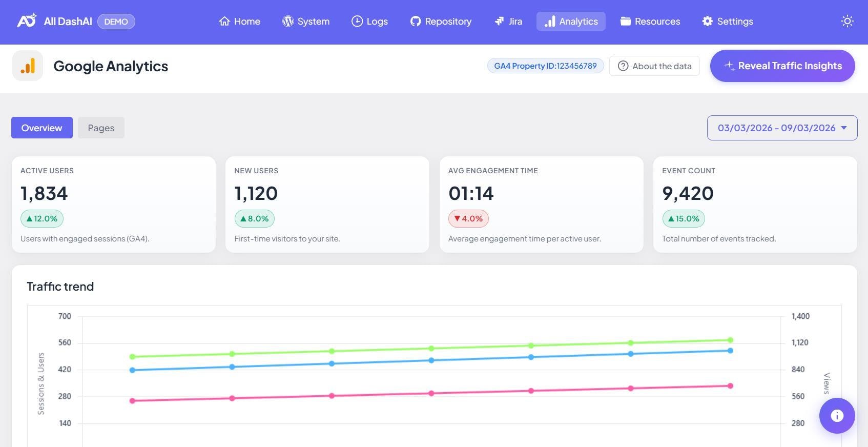The image size is (868, 447).
Task: Go to the Logs nav item
Action: (369, 22)
